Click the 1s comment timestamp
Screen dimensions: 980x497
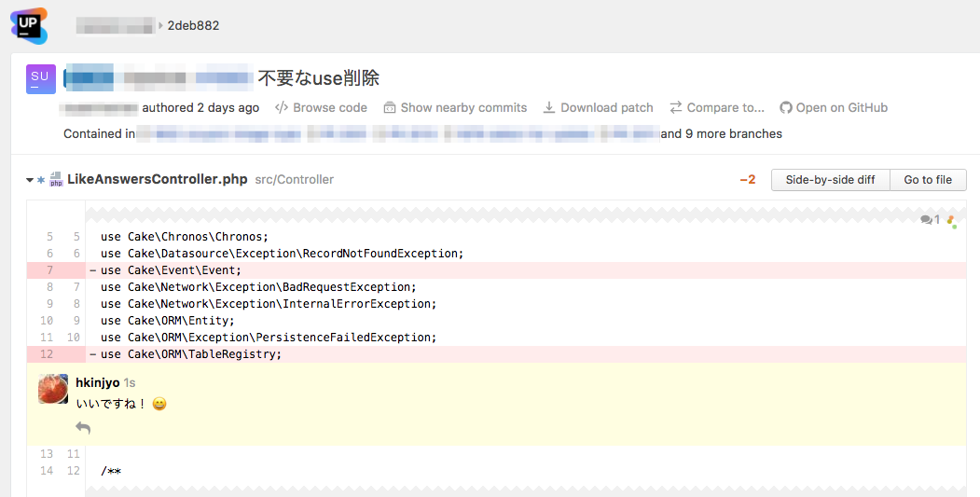(x=130, y=382)
